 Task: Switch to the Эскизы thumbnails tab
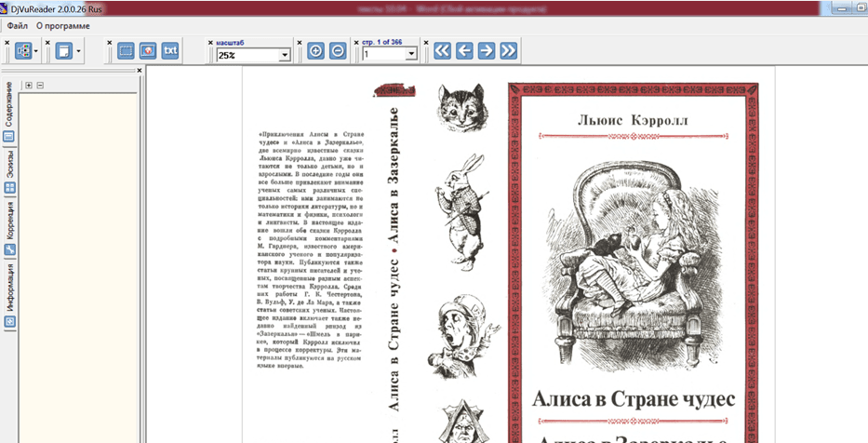tap(9, 169)
